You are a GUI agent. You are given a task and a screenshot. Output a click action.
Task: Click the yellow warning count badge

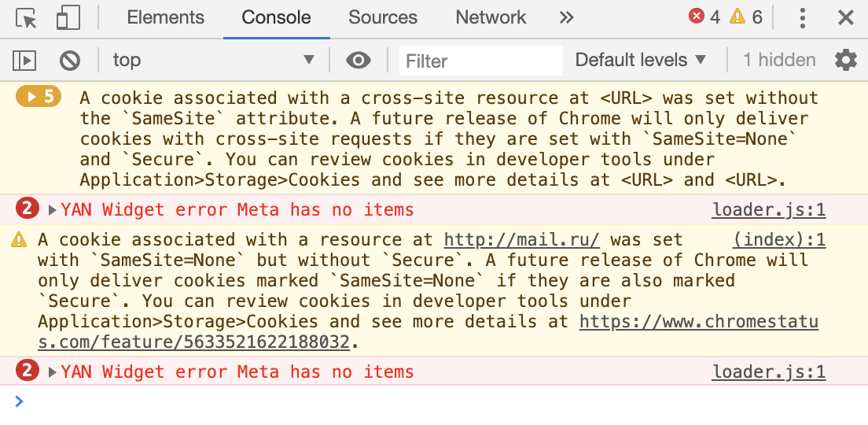pos(745,17)
